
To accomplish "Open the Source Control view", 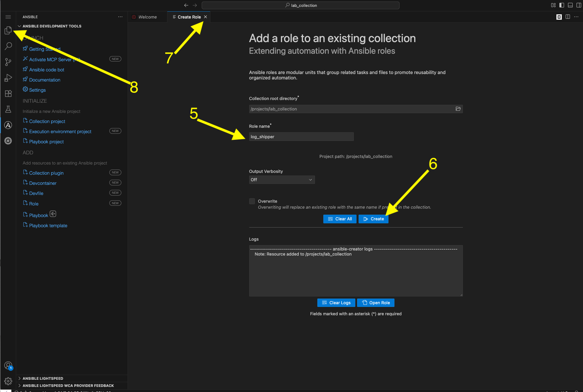I will coord(8,62).
